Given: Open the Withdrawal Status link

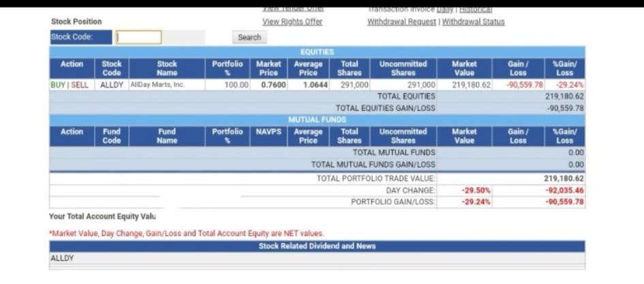Looking at the screenshot, I should (473, 22).
